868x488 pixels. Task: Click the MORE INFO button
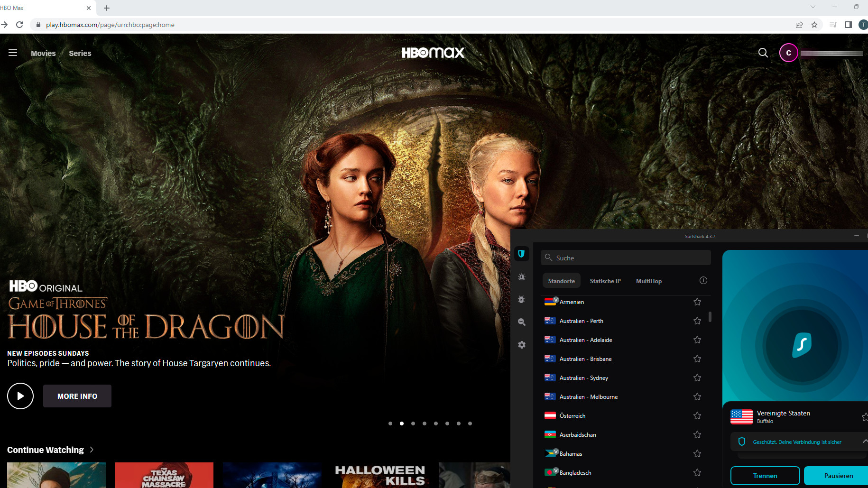pos(77,396)
